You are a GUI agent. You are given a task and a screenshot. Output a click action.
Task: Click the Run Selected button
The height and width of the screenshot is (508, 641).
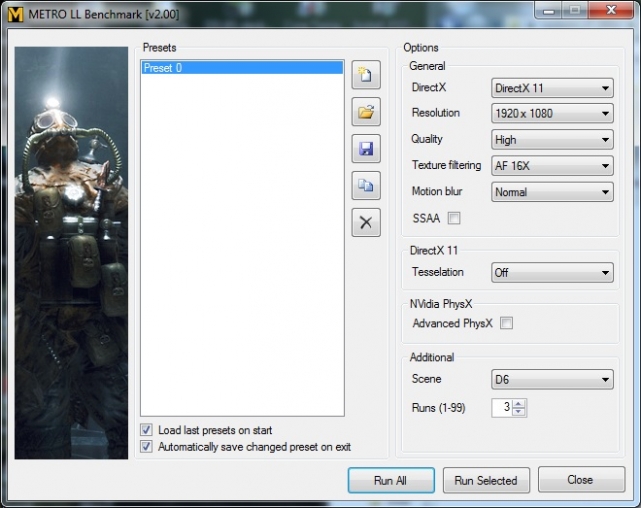[486, 480]
